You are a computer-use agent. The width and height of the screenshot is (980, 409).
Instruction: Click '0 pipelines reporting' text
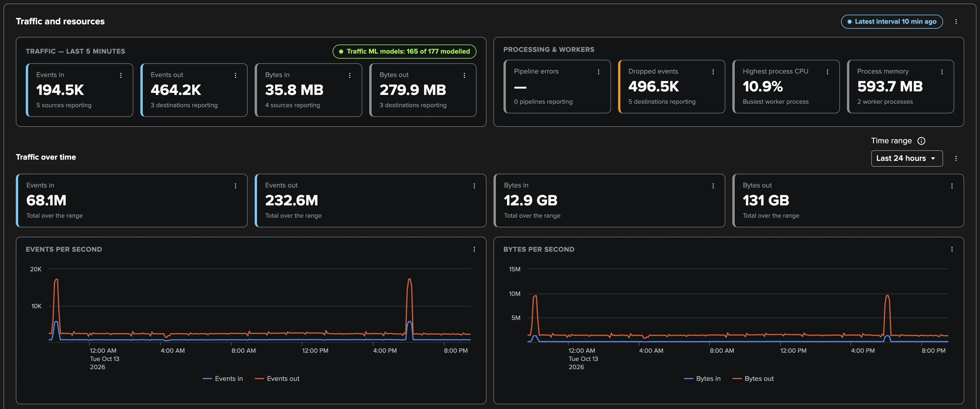[x=543, y=102]
